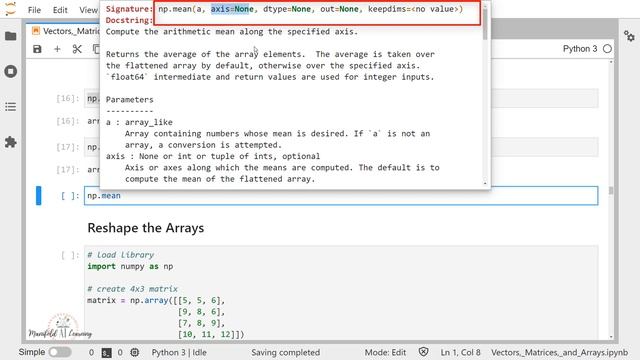The width and height of the screenshot is (640, 360).
Task: Click the Reshape the Arrays heading
Action: [146, 228]
